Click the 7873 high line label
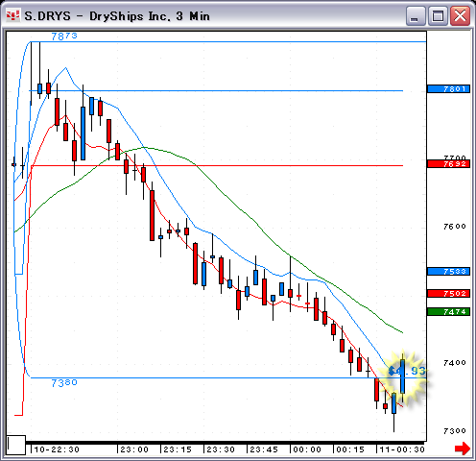476x461 pixels. tap(64, 36)
